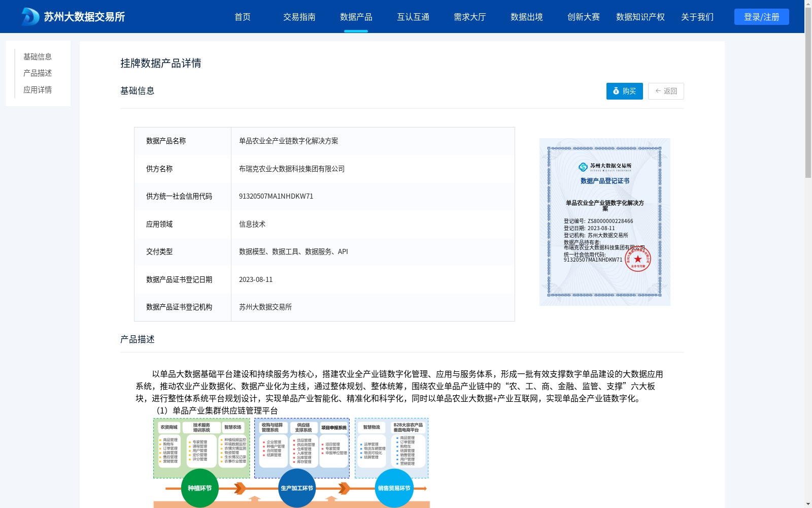The width and height of the screenshot is (812, 508).
Task: Go to 互认互通 in the top navigation
Action: (413, 17)
